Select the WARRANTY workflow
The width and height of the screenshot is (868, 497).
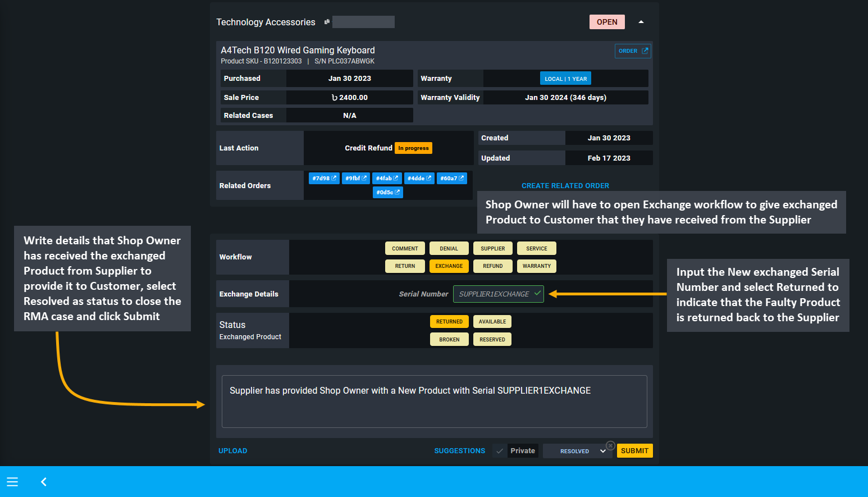click(537, 266)
